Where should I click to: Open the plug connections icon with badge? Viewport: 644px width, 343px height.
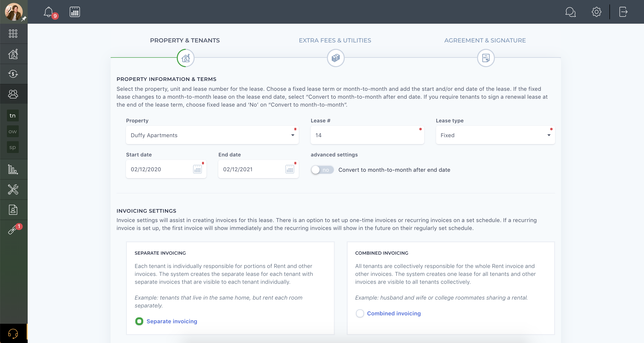[x=13, y=230]
